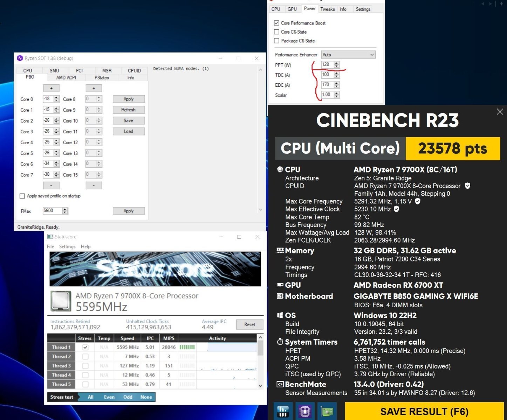Viewport: 507px width, 420px height.
Task: Open the MSR tab in Ryzen SDT
Action: pos(107,70)
